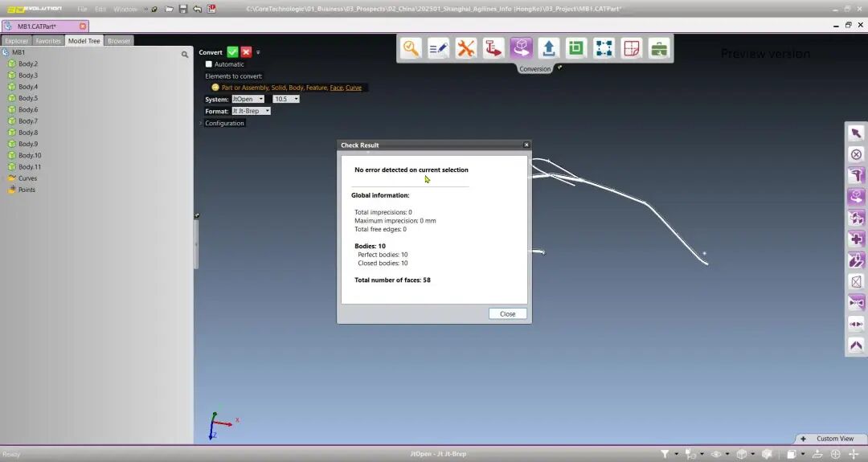Open the Format Jt Jt-Brep dropdown
Screen dimensions: 868x462
(251, 111)
